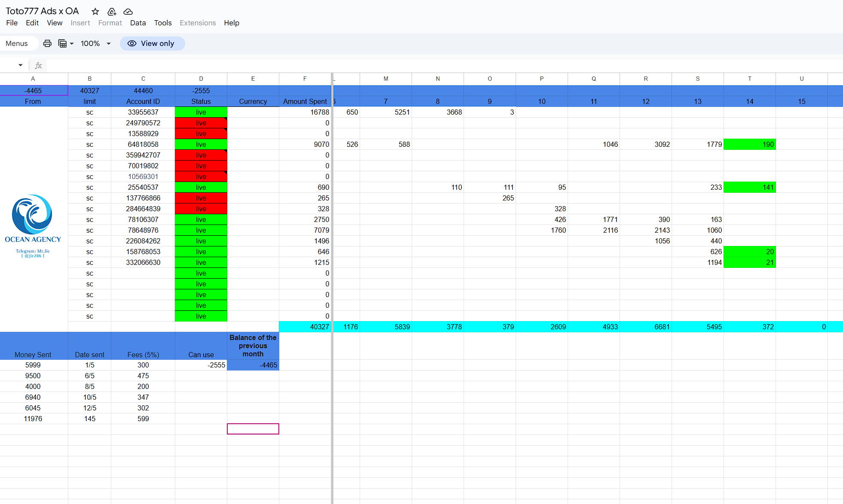Click the Menus search button
This screenshot has width=843, height=504.
coord(17,43)
